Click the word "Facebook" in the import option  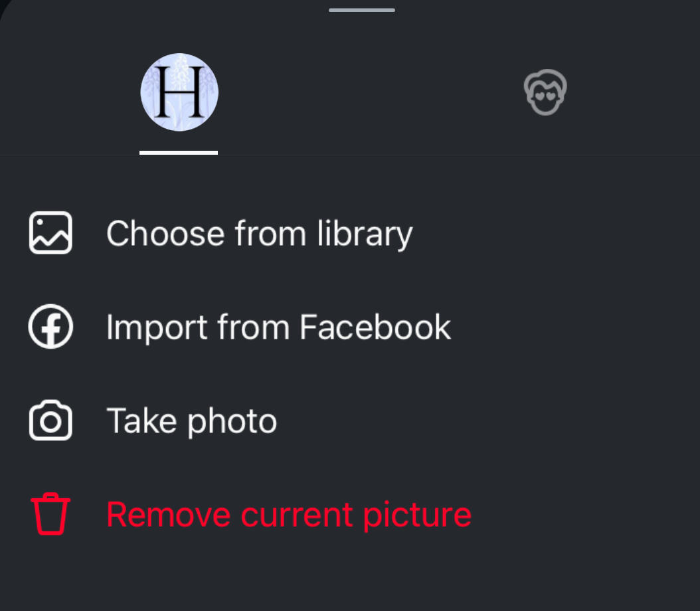point(375,327)
